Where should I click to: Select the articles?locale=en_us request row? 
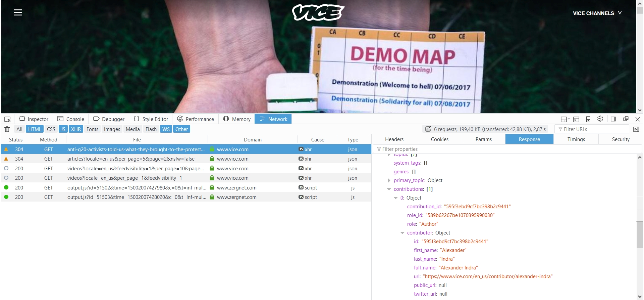pos(186,159)
